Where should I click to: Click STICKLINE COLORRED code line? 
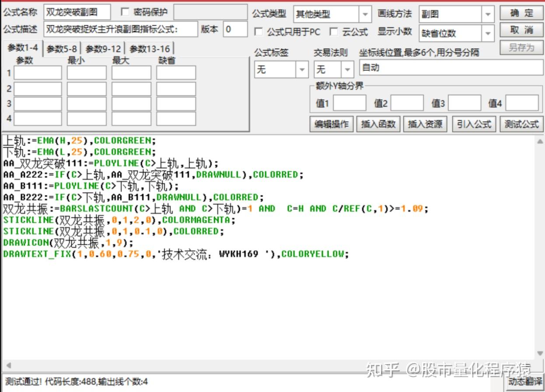pos(114,231)
